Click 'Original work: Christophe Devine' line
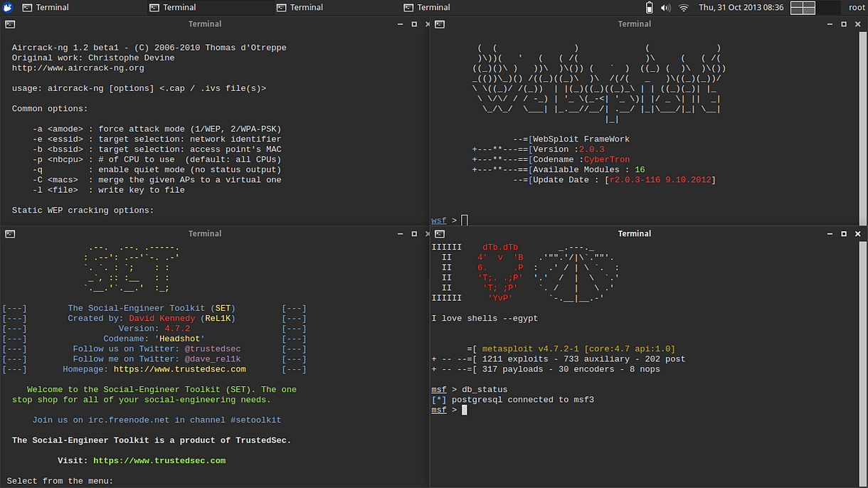 [x=93, y=58]
